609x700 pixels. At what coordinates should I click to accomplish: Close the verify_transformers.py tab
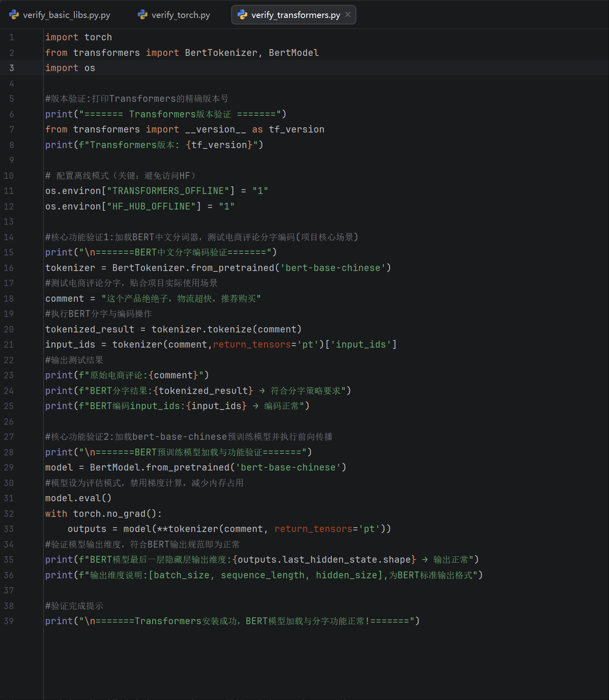348,15
